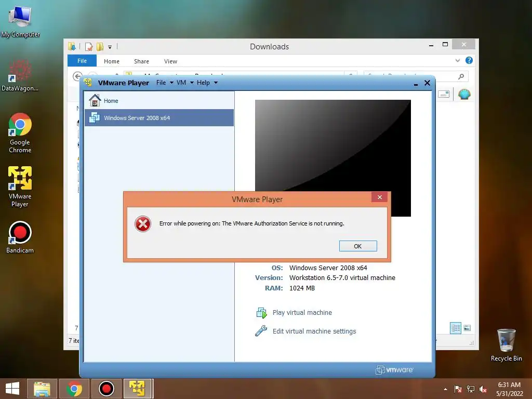Close the VMware Player error dialog
The image size is (532, 399).
point(379,197)
